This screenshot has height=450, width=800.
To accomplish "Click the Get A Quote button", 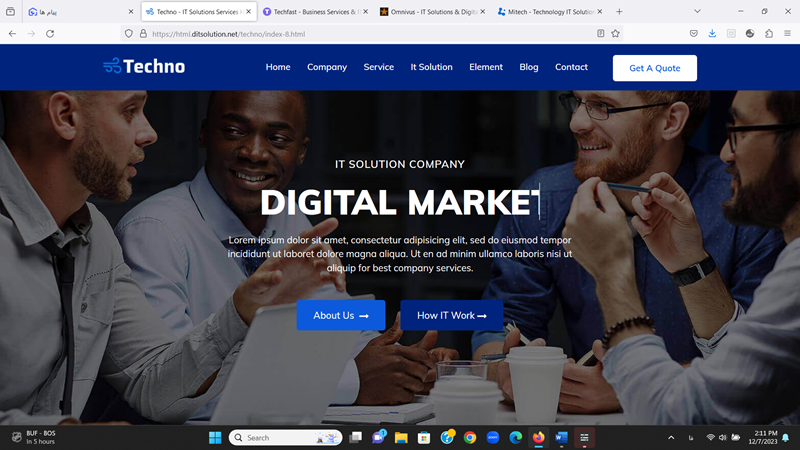I will click(x=654, y=68).
